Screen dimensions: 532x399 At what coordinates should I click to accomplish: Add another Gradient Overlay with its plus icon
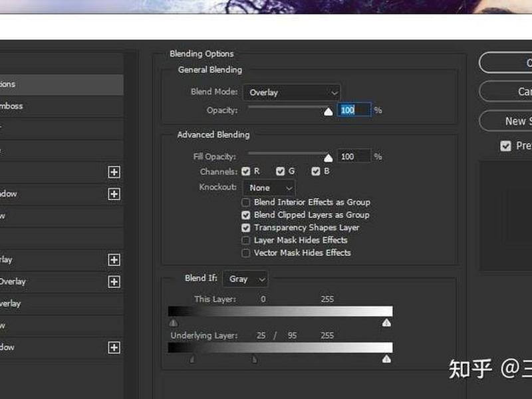coord(114,281)
